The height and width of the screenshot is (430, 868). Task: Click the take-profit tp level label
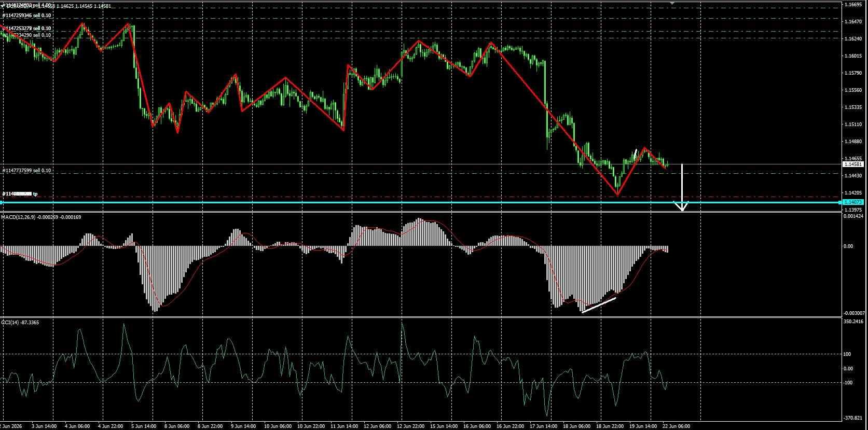click(20, 193)
